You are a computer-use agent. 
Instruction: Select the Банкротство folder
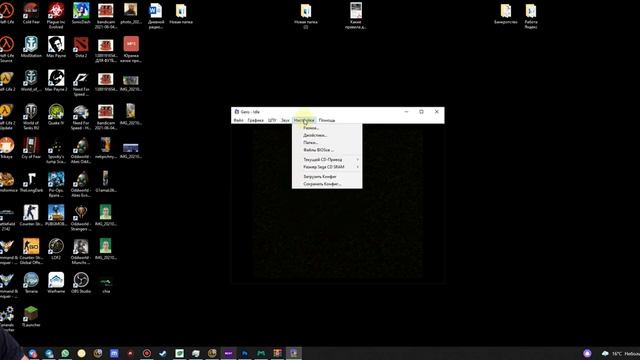tap(506, 13)
